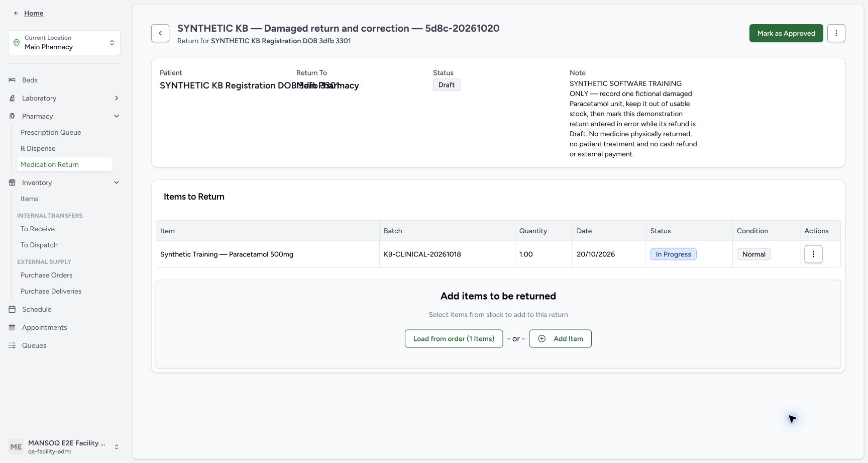
Task: Click the Draft status badge
Action: tap(447, 85)
